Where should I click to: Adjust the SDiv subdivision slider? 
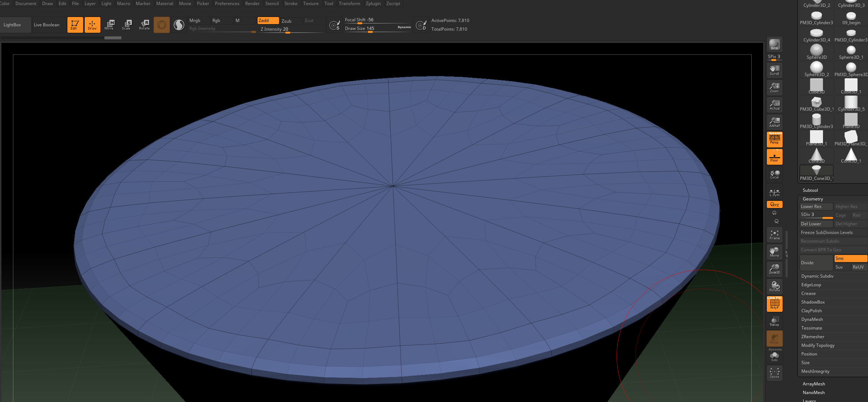[816, 215]
